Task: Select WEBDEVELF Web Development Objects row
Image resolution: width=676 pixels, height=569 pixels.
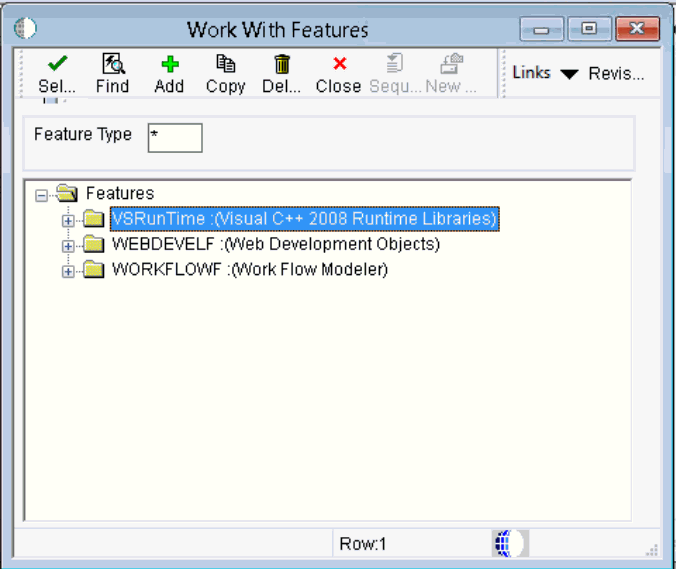Action: tap(276, 244)
